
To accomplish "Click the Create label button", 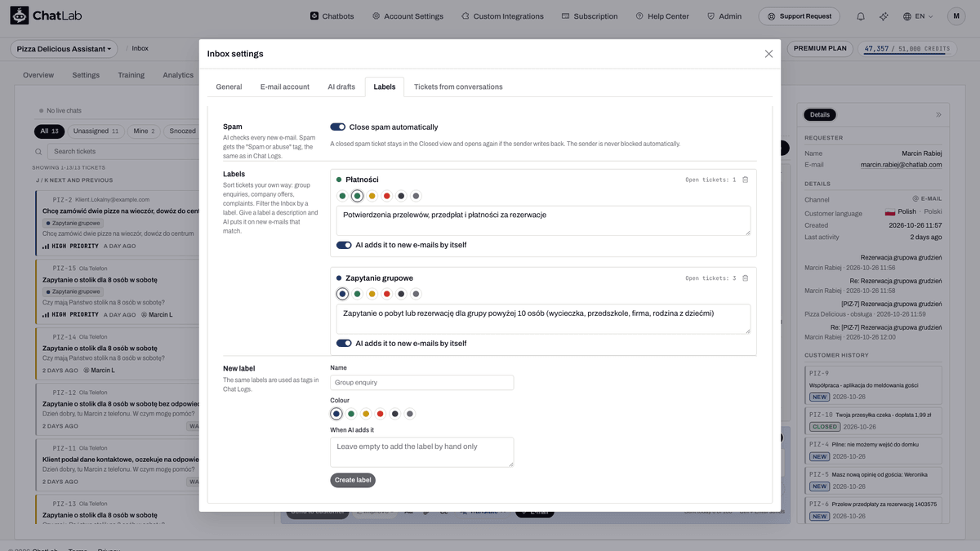I will click(353, 480).
